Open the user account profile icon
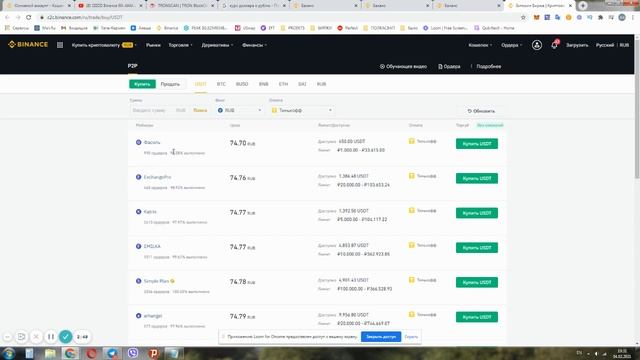The image size is (640, 360). (537, 45)
